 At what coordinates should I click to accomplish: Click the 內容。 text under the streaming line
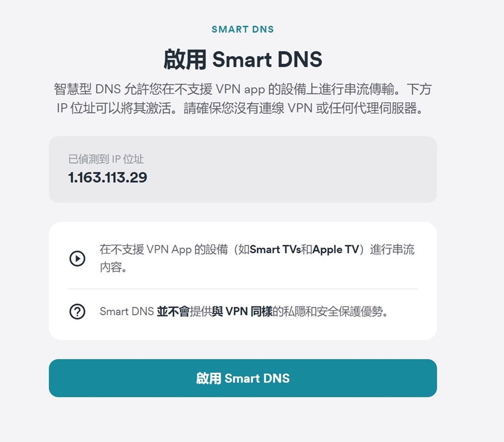point(113,267)
